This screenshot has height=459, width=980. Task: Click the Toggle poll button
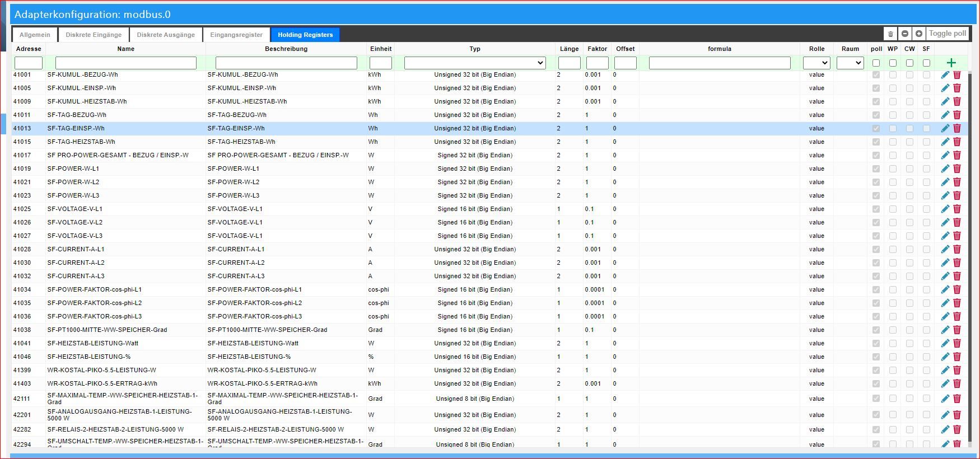tap(948, 34)
